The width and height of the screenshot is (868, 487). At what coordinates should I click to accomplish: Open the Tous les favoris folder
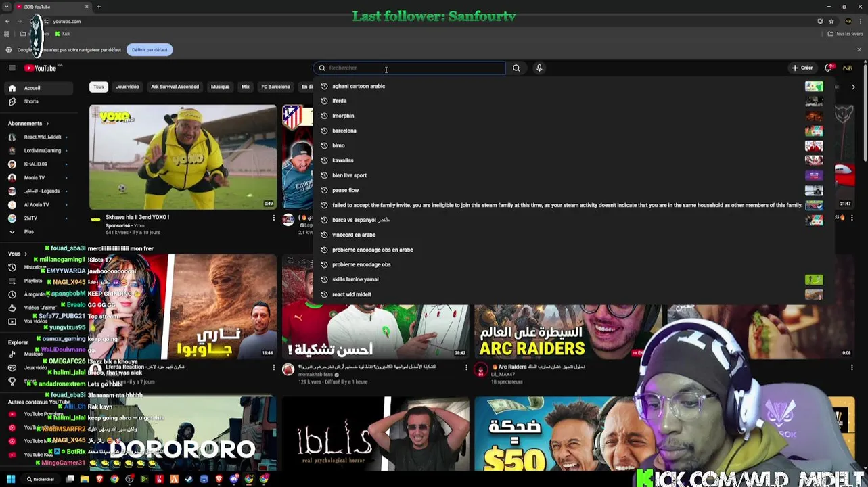(846, 34)
